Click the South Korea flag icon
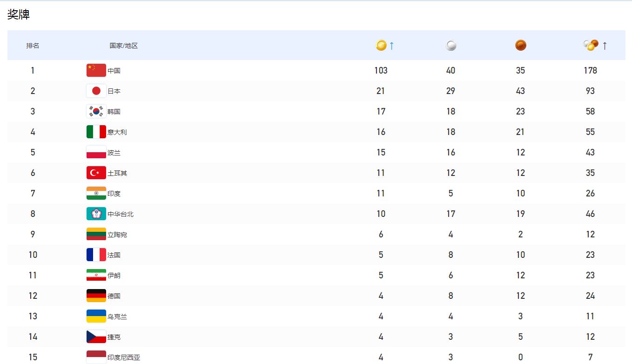Screen dimensions: 632x364 [x=96, y=111]
